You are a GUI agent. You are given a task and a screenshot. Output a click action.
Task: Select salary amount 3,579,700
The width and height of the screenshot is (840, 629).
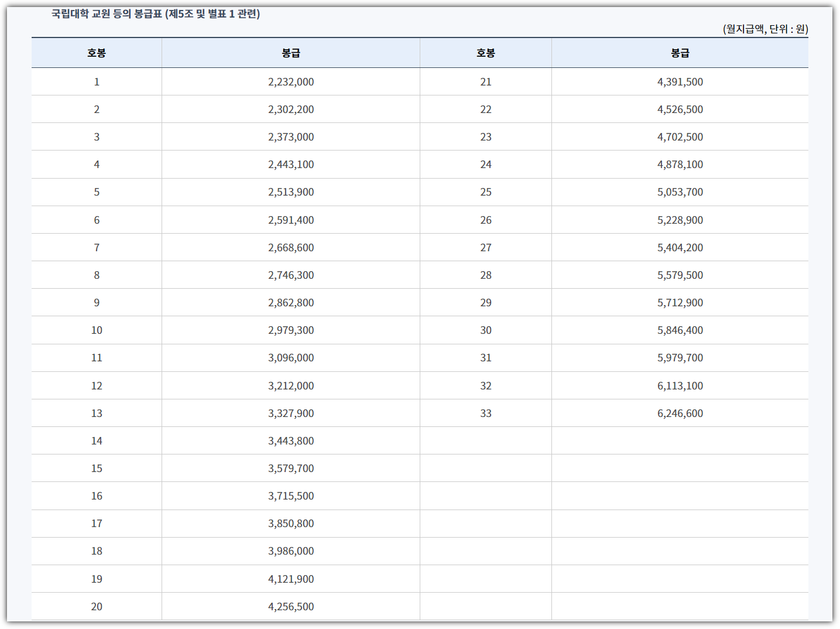pyautogui.click(x=291, y=469)
